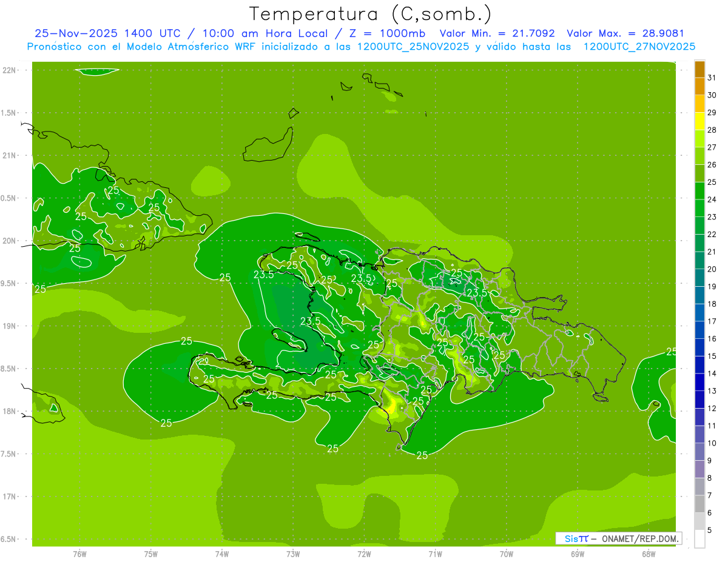This screenshot has width=728, height=562.
Task: Click the legend value 8
Action: tap(710, 478)
